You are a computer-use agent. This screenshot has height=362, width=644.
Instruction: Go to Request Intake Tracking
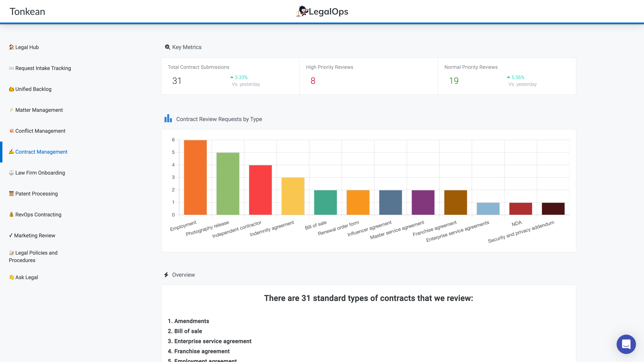coord(43,68)
